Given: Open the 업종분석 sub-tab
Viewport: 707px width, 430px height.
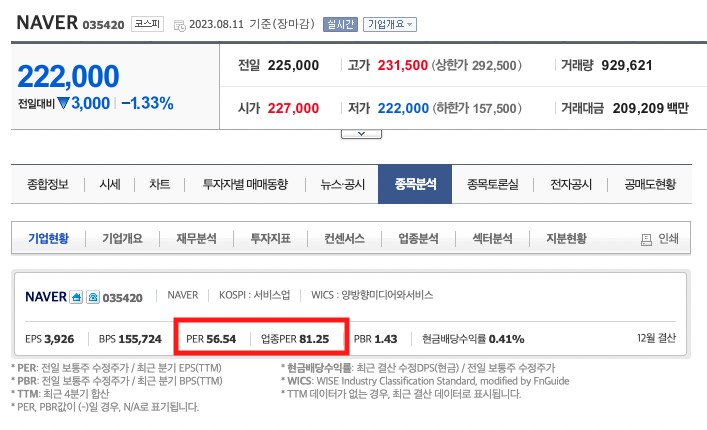Looking at the screenshot, I should [418, 238].
